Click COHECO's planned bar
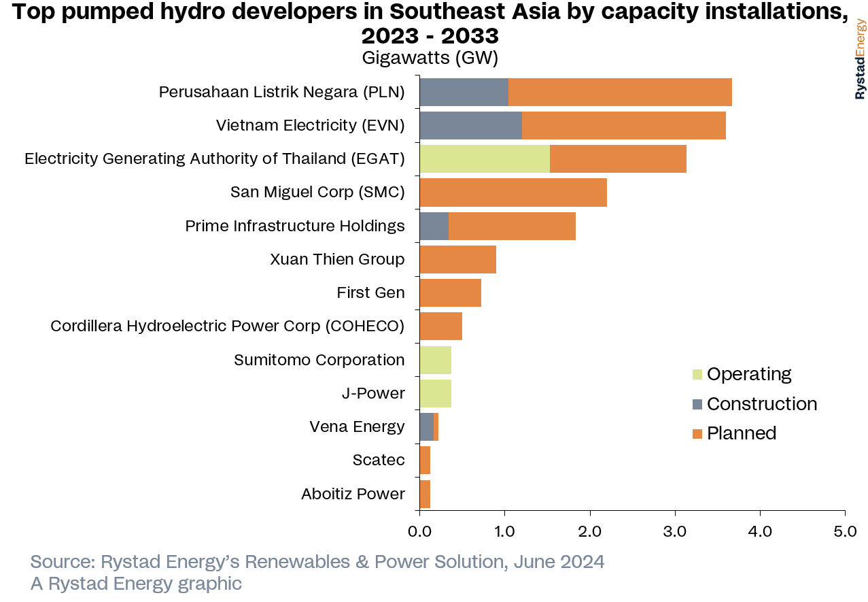Viewport: 868px width, 602px height. pyautogui.click(x=440, y=326)
